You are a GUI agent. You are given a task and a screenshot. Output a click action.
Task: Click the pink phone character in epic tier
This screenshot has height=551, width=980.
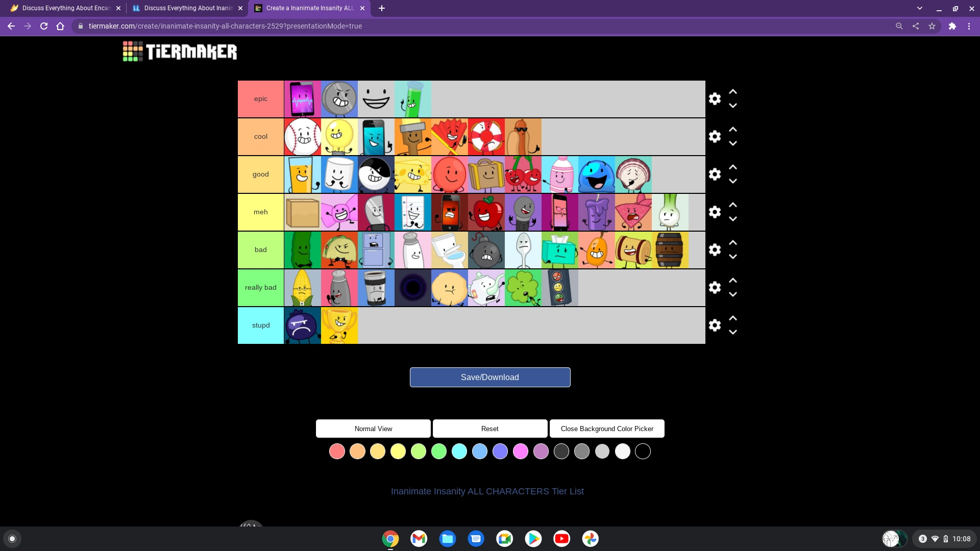302,98
